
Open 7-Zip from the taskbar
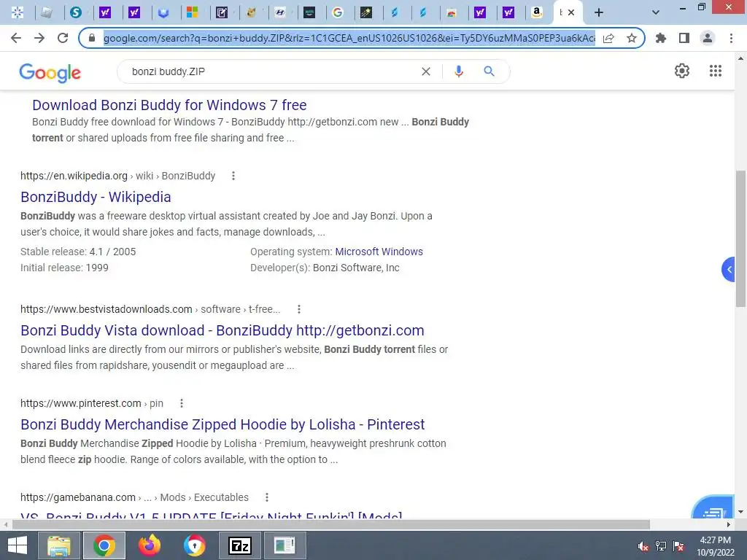coord(239,545)
